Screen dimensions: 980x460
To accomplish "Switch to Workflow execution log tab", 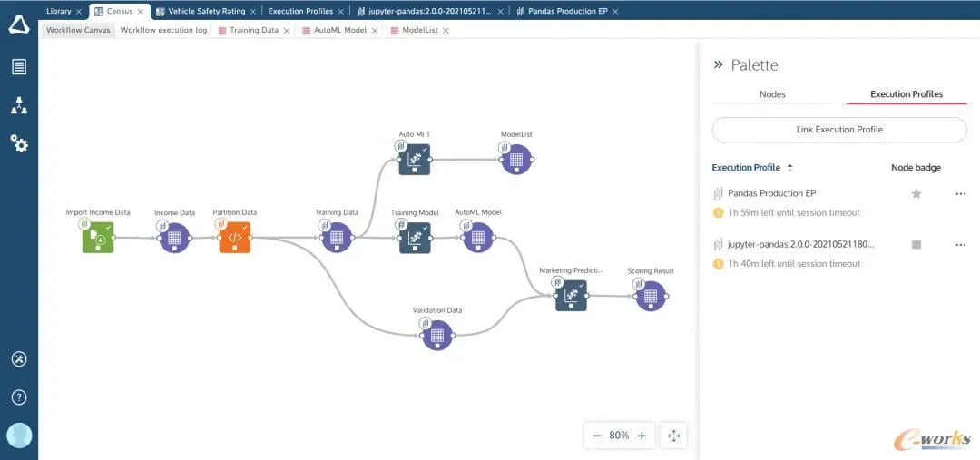I will [163, 30].
